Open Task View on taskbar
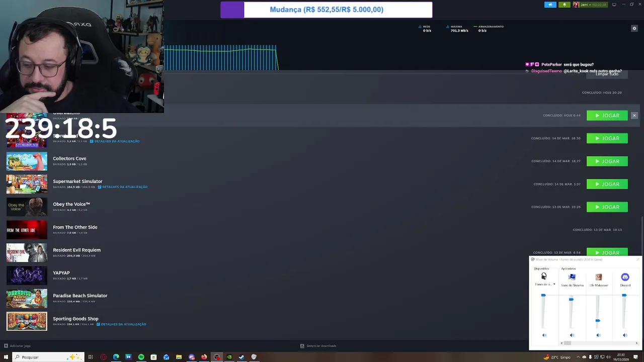Screen dimensions: 644x362 pos(91,357)
